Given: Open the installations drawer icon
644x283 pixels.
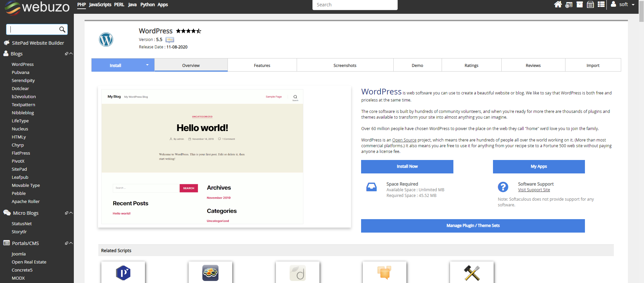Looking at the screenshot, I should tap(590, 5).
